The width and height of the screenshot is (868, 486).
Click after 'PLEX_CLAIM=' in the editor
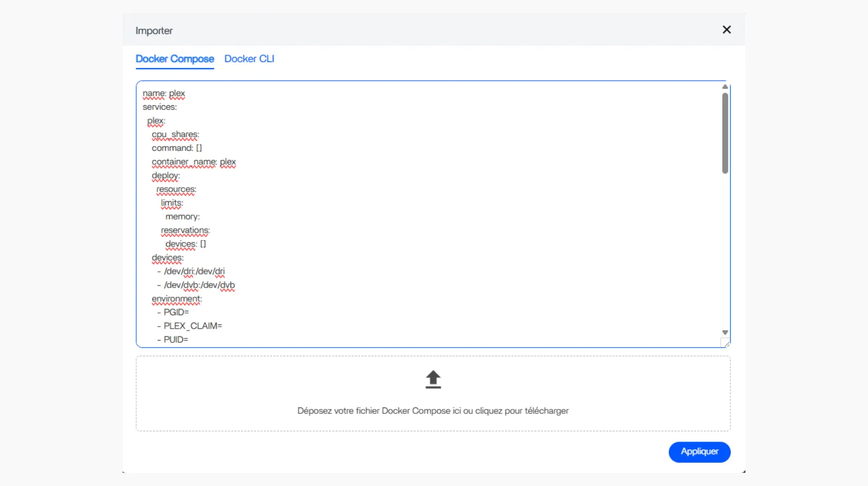[224, 326]
